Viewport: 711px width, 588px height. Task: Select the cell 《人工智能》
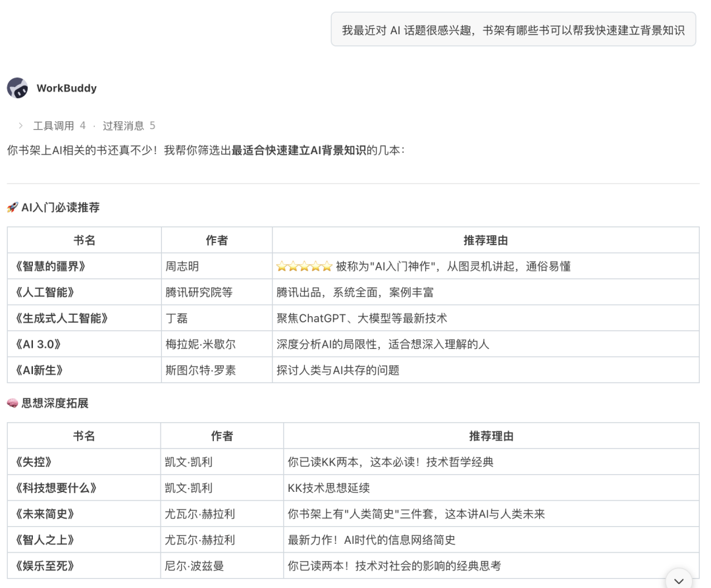tap(84, 292)
